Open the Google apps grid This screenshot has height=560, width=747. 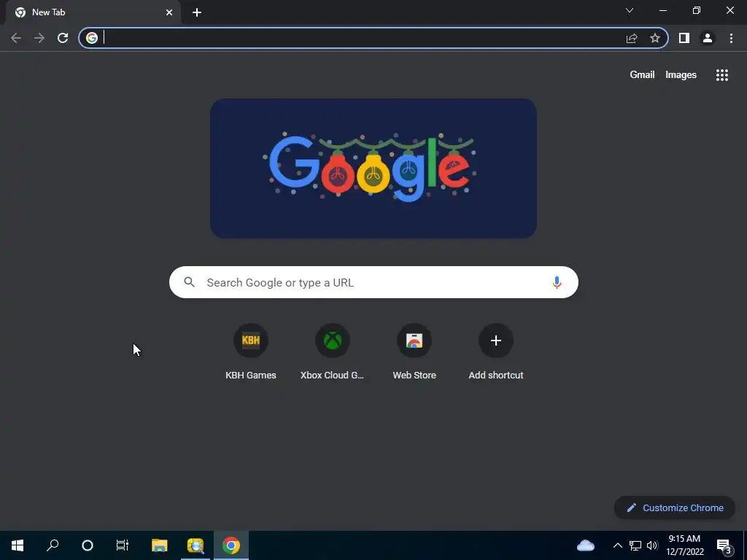click(x=721, y=75)
